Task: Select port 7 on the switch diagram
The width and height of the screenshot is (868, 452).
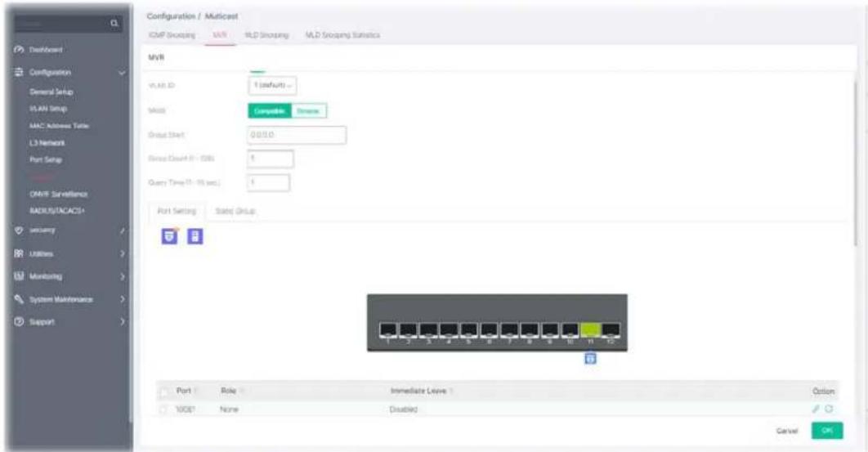Action: tap(509, 330)
